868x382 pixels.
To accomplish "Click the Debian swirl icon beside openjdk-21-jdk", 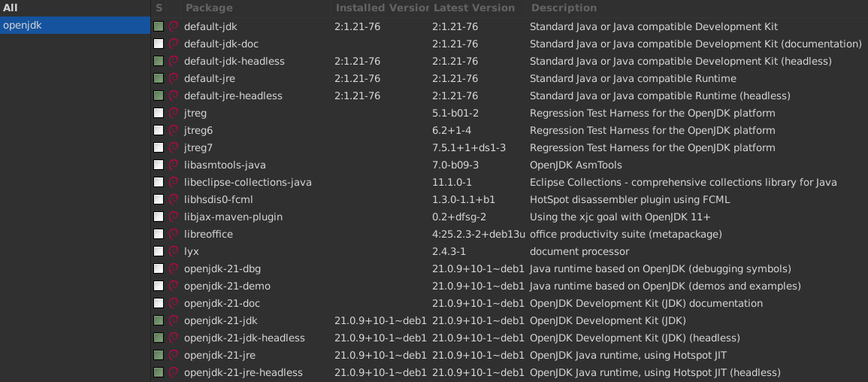I will (x=174, y=320).
